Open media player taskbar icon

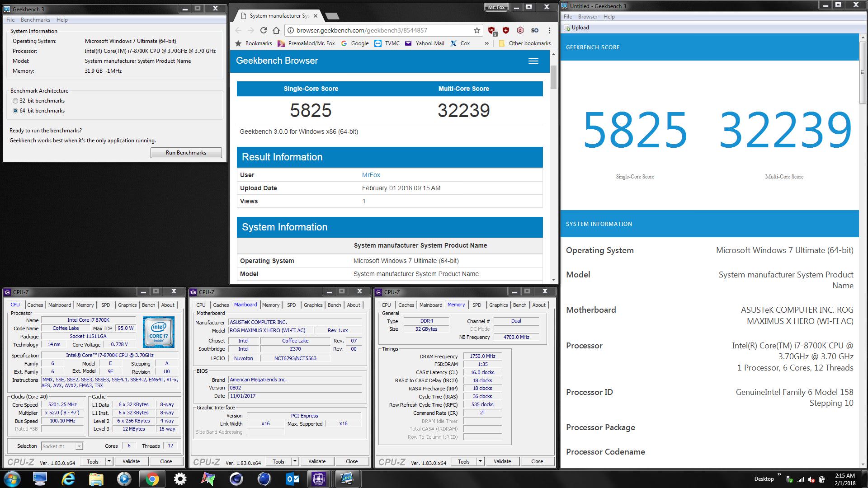(124, 479)
